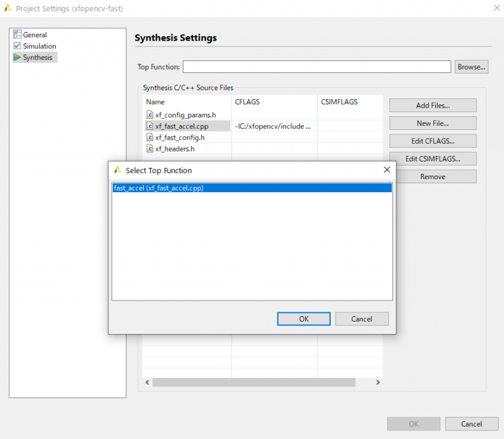Click the Top Function input field
504x439 pixels.
[316, 67]
